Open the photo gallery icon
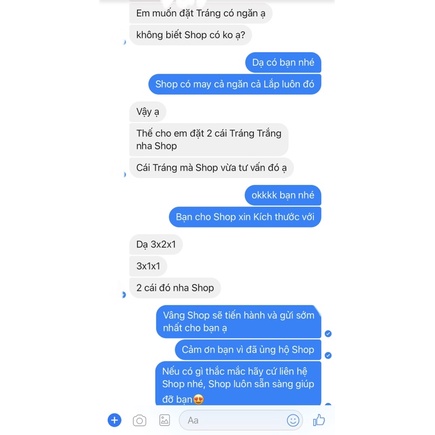Screen dimensions: 435x435 click(x=164, y=420)
